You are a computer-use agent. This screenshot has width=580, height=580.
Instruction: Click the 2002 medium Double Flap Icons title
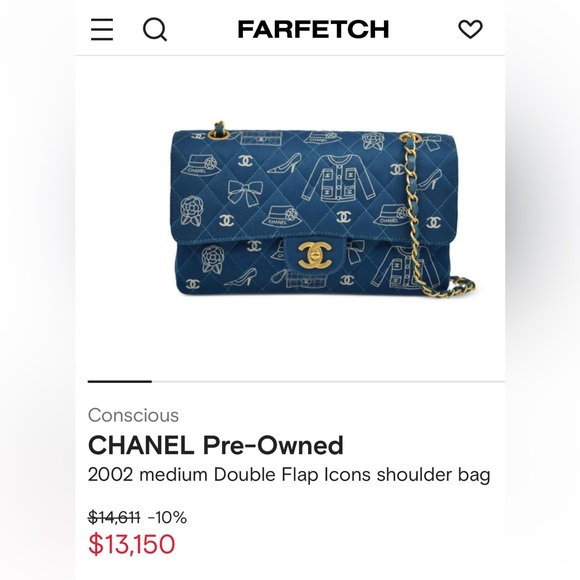point(289,475)
